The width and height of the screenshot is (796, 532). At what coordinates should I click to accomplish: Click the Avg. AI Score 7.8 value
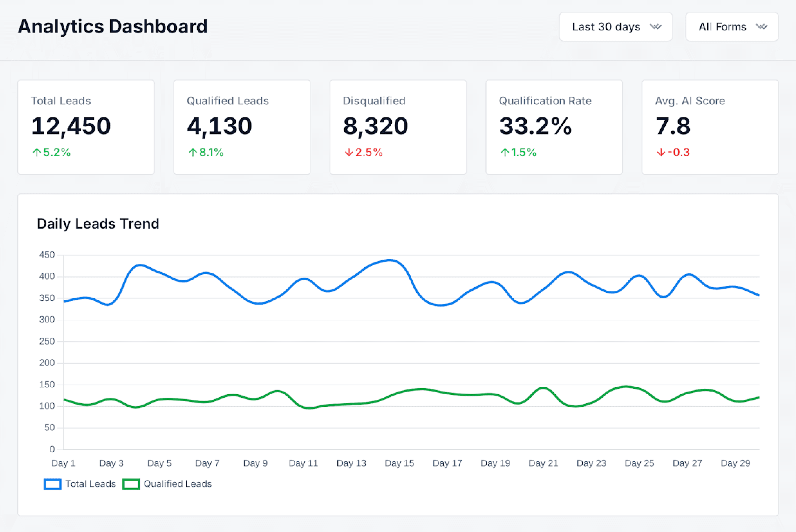tap(673, 126)
